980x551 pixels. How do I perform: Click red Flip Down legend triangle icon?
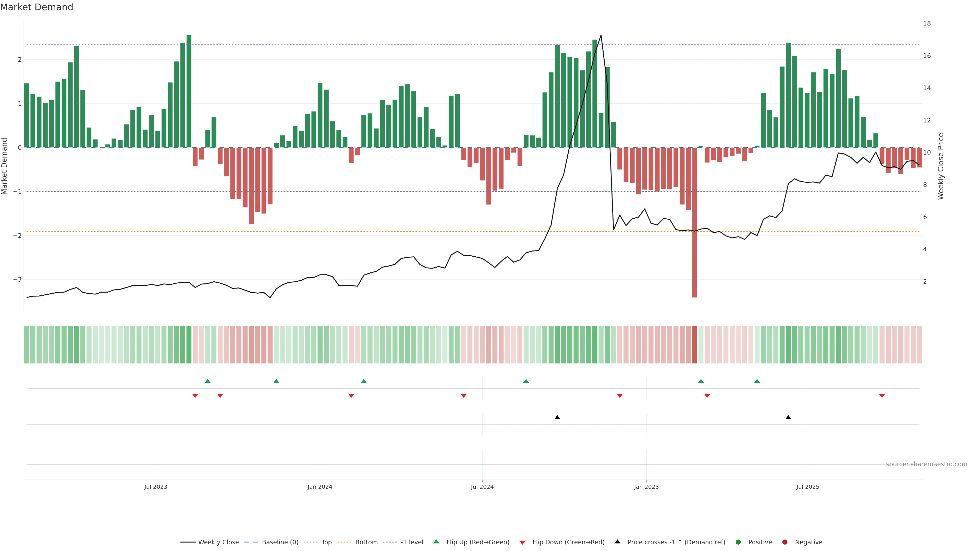coord(522,543)
